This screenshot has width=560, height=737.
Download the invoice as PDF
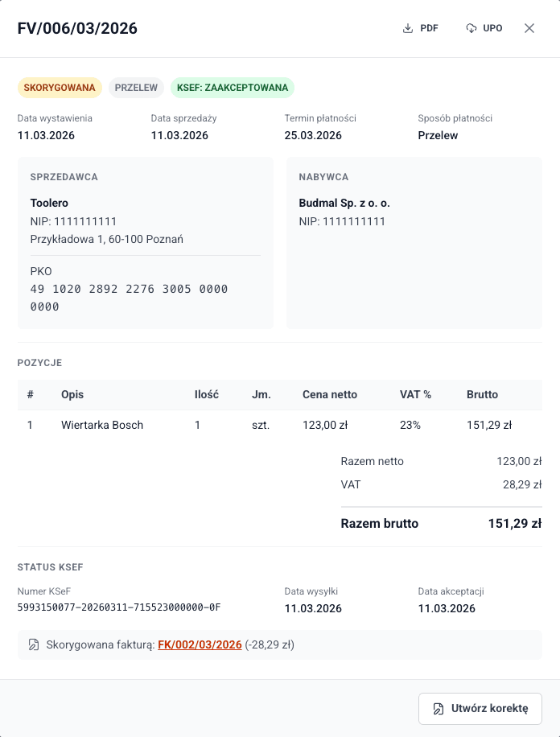[420, 28]
